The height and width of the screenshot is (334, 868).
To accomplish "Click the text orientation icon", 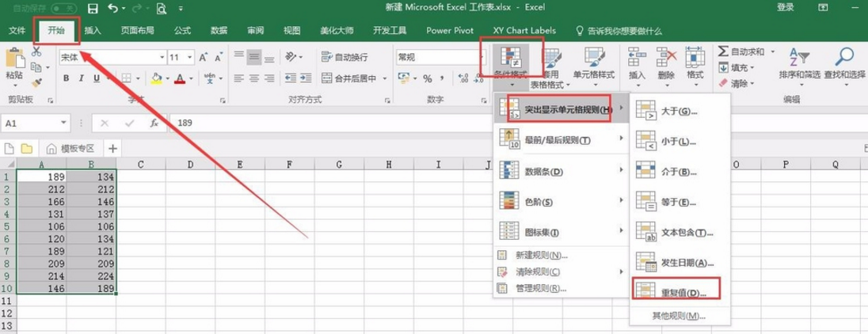I will point(291,57).
